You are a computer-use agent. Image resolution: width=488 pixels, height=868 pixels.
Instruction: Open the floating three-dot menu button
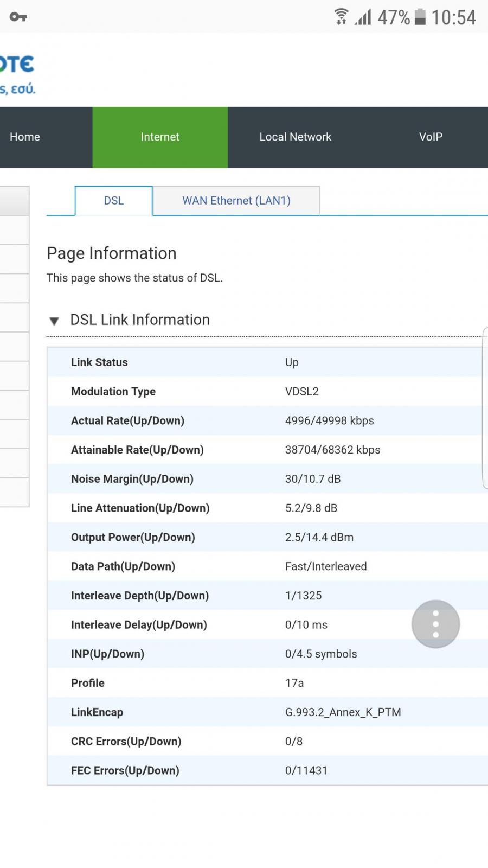click(x=435, y=624)
